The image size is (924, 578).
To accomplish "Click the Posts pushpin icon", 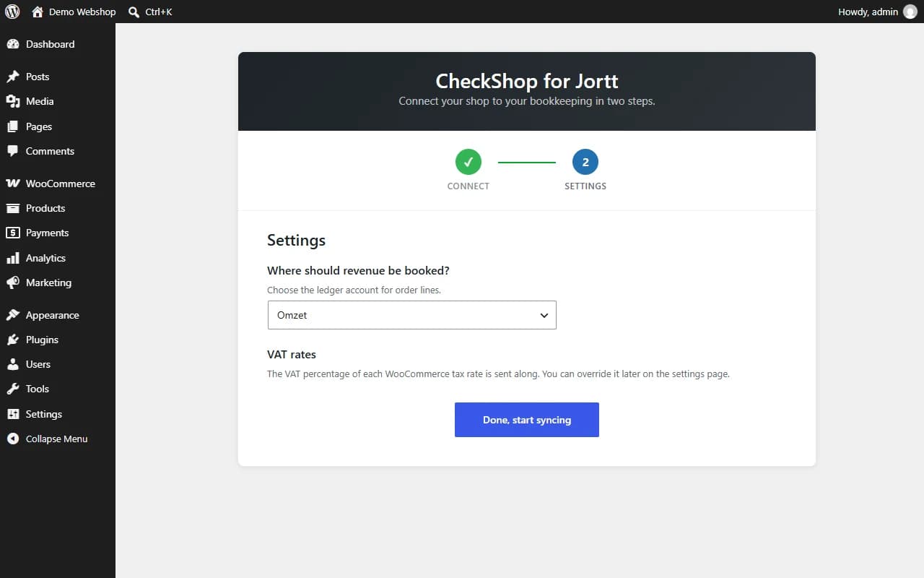I will point(13,77).
